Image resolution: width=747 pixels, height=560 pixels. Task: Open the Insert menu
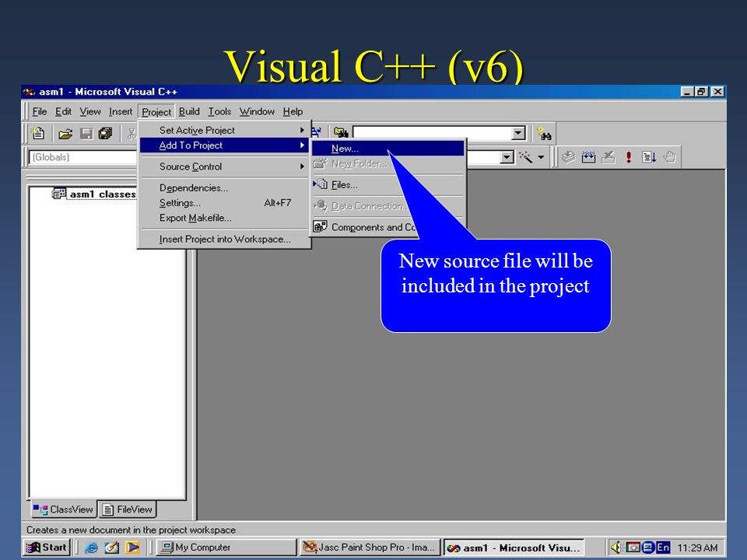(120, 111)
